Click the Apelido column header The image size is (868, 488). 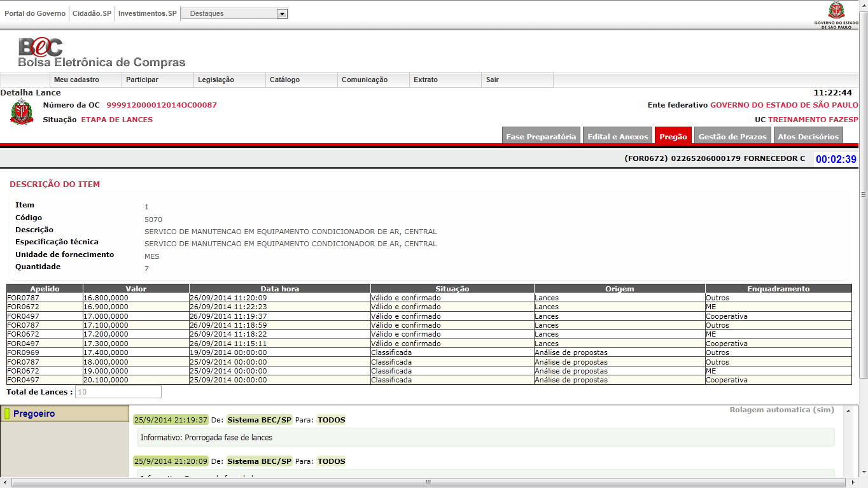coord(45,289)
